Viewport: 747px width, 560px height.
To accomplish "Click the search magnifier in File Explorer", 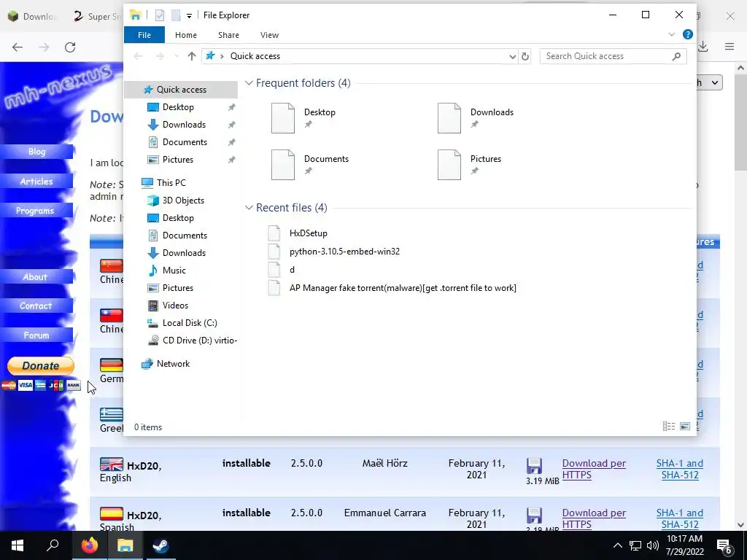I will (x=676, y=56).
